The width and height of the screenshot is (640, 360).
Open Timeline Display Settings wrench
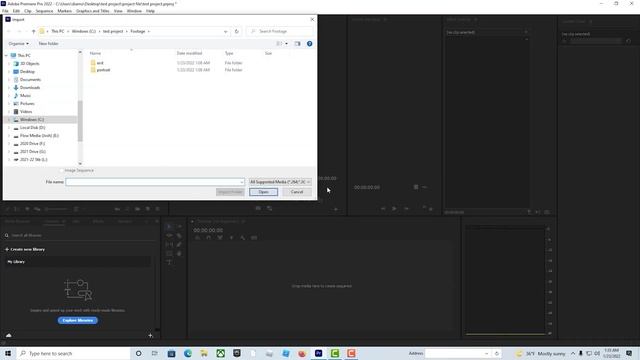pos(243,238)
